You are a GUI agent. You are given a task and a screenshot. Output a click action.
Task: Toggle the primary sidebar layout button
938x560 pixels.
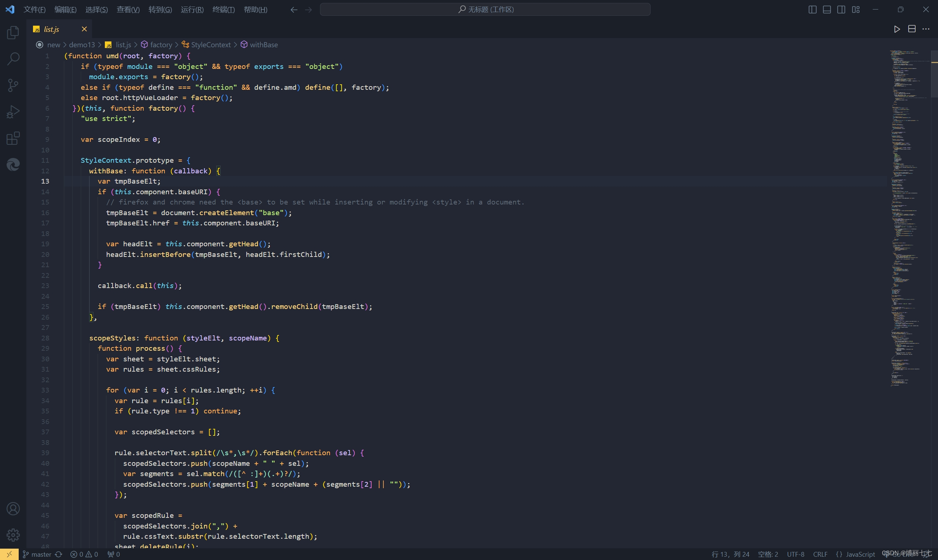point(812,10)
